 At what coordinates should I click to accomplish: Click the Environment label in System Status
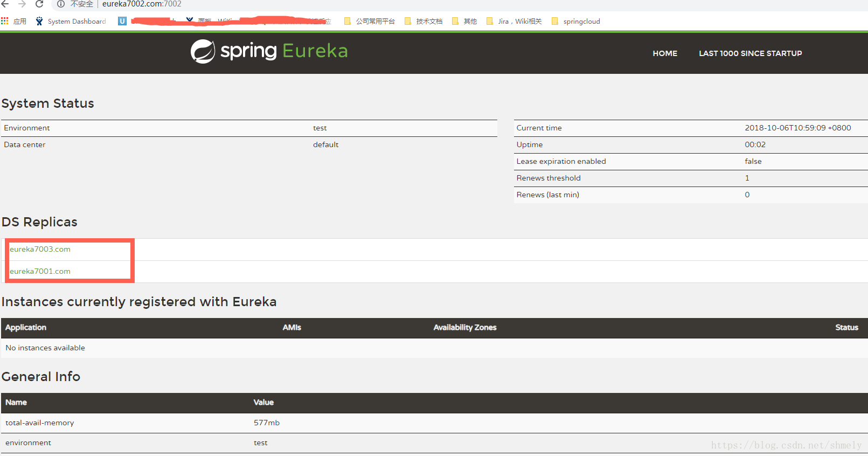pyautogui.click(x=27, y=128)
